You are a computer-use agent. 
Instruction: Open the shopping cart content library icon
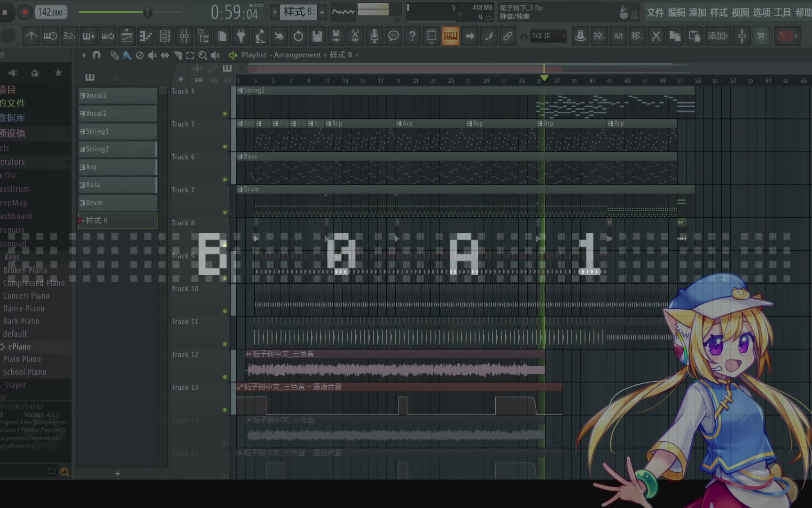tap(761, 36)
